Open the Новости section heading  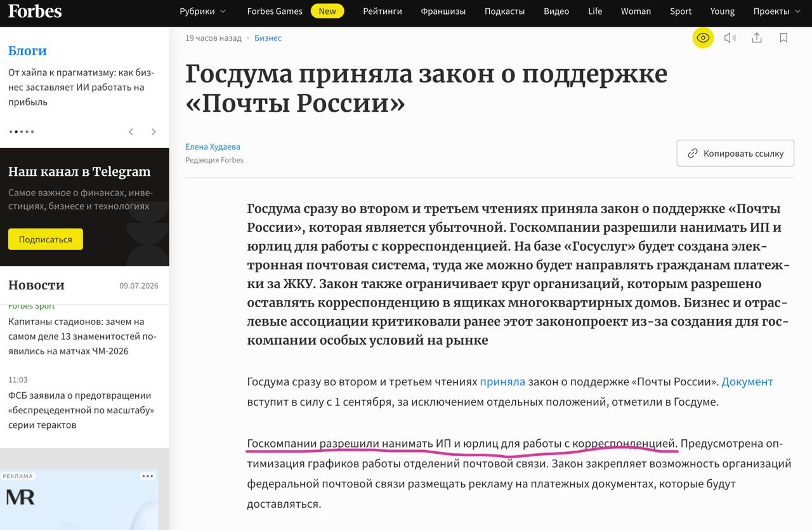click(36, 285)
